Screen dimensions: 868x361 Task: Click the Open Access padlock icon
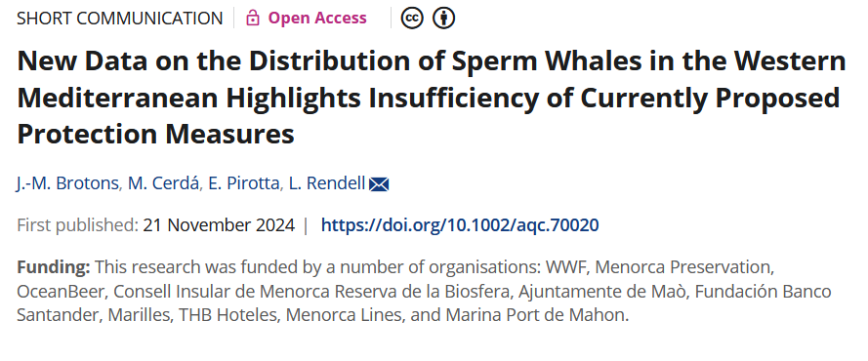click(x=253, y=18)
